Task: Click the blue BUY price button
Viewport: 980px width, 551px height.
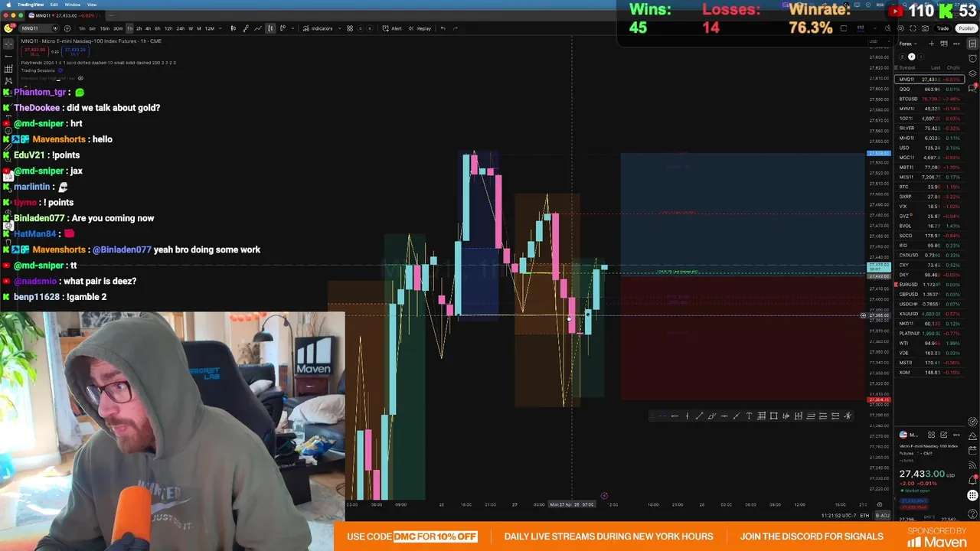Action: [75, 51]
